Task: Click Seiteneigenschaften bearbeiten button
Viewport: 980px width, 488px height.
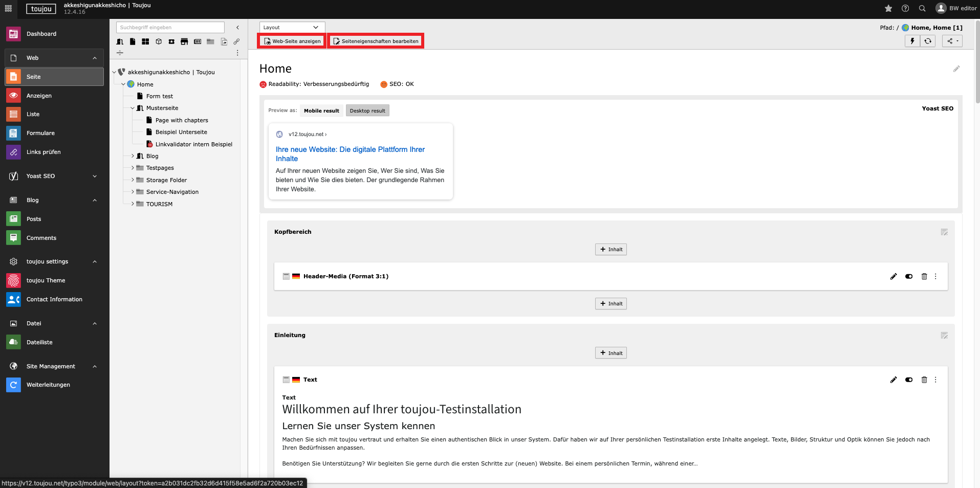Action: [x=376, y=41]
